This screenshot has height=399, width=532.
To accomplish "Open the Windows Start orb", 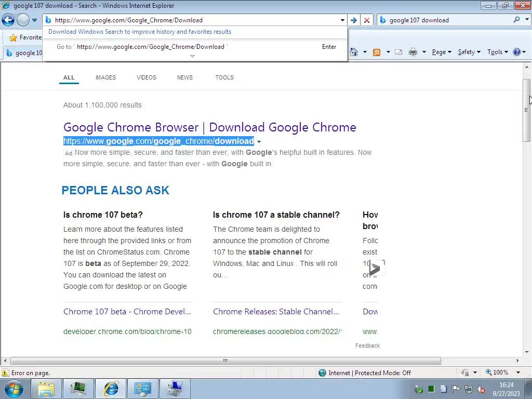I will pos(13,389).
